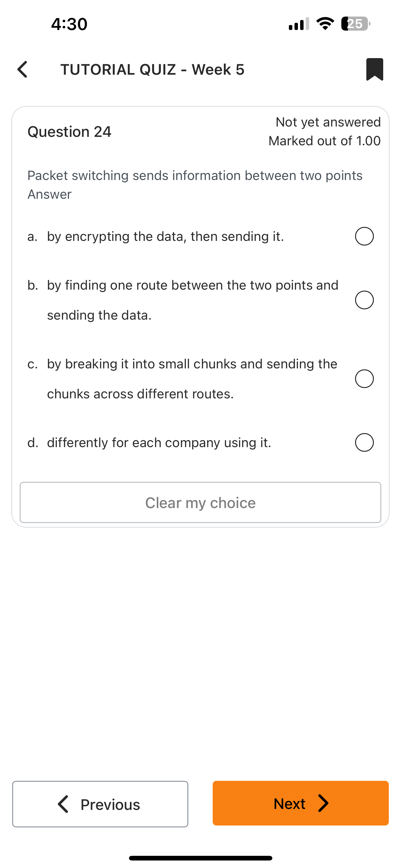
Task: Tap the chevron inside Previous button
Action: pos(63,804)
